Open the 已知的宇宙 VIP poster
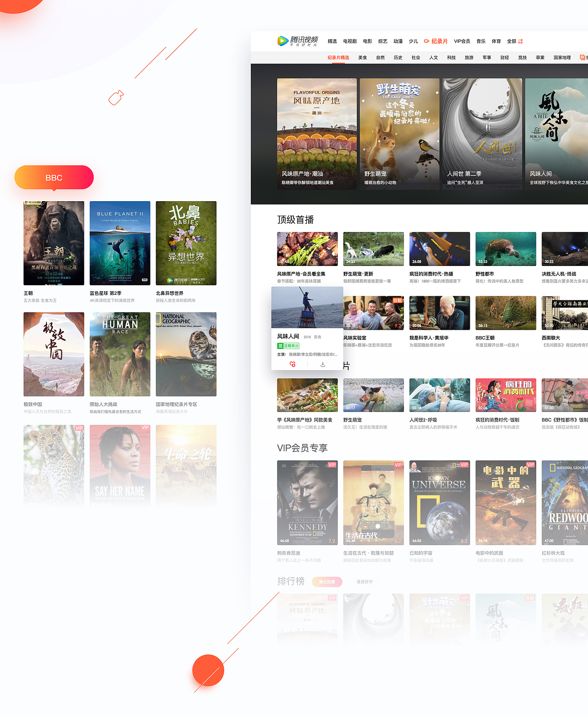Screen dimensions: 588x716 click(x=440, y=502)
